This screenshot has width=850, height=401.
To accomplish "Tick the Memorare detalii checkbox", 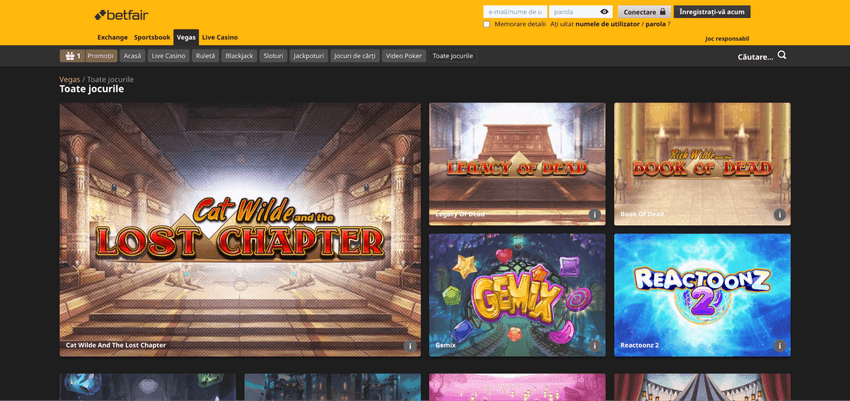I will point(486,24).
